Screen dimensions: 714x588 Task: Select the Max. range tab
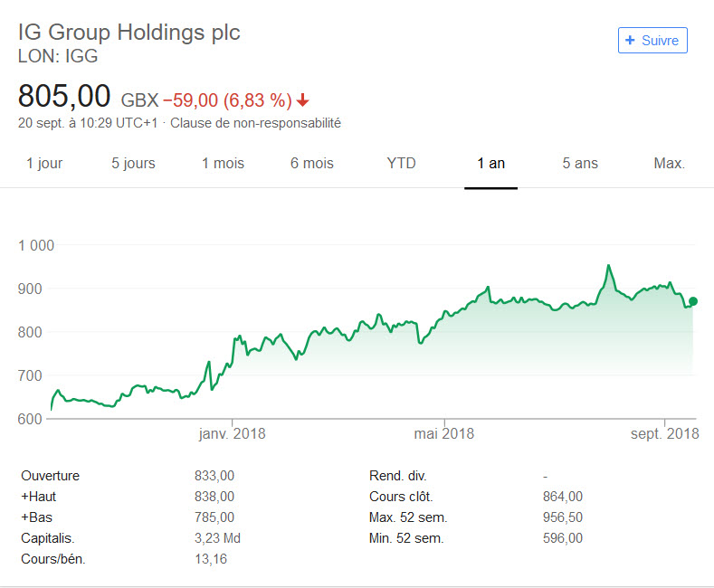669,164
